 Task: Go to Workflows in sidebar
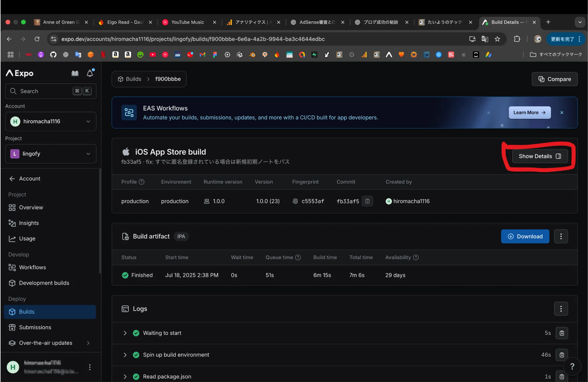coord(32,267)
